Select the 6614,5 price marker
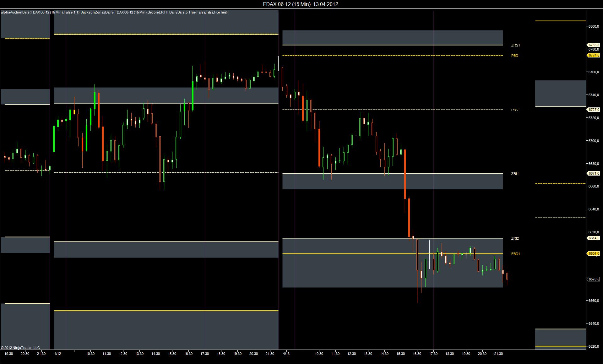This screenshot has width=603, height=364. pos(594,238)
